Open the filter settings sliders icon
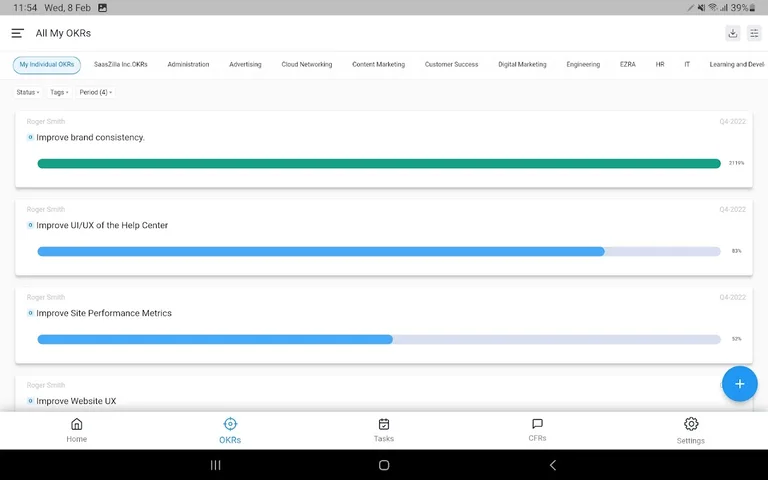Viewport: 768px width, 480px height. (x=754, y=33)
